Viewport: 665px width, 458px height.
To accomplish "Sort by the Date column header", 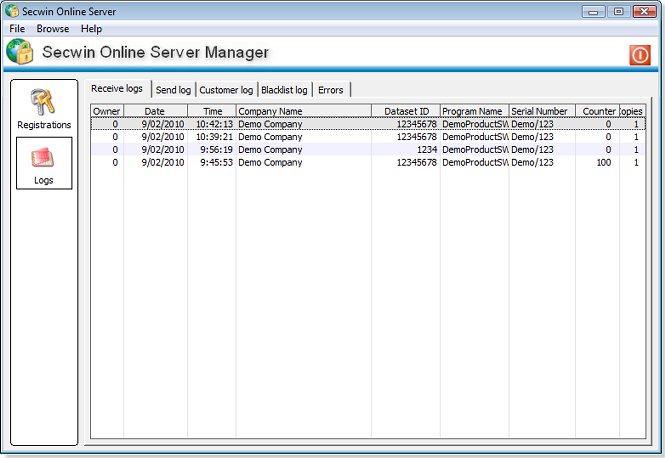I will pyautogui.click(x=155, y=111).
